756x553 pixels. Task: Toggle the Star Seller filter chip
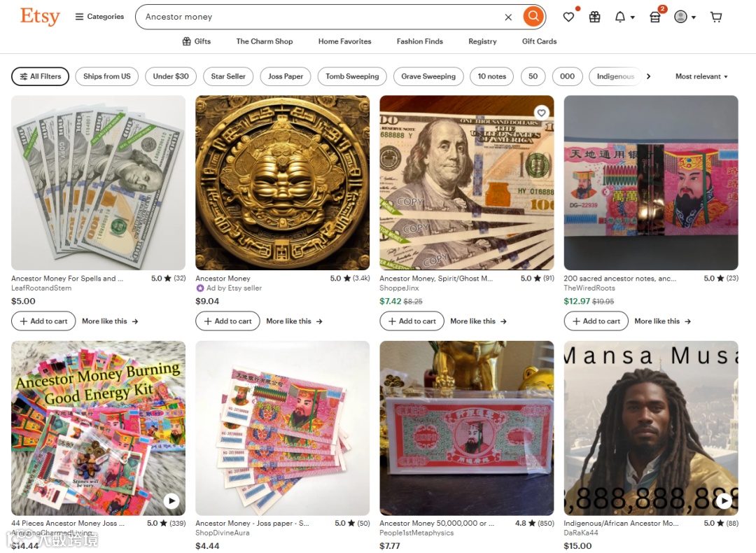click(228, 76)
